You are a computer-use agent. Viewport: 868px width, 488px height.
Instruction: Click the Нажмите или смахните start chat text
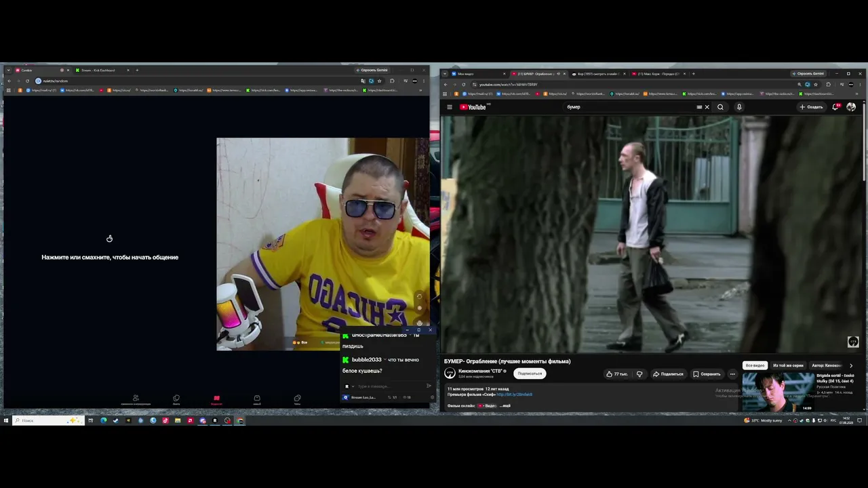pos(110,258)
